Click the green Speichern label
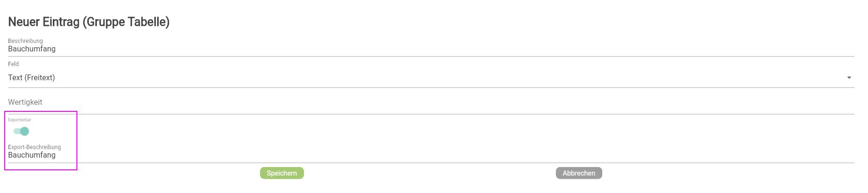Viewport: 868px width, 193px height. (x=282, y=173)
